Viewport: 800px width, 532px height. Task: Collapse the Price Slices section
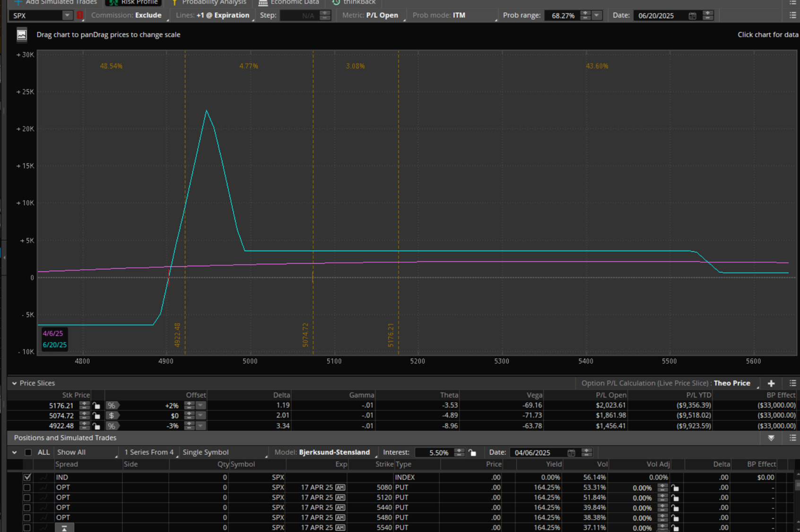point(14,384)
